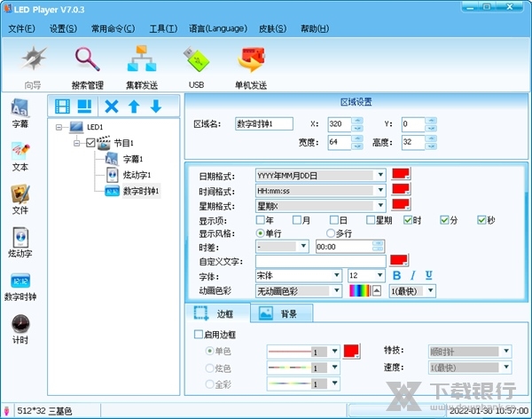The height and width of the screenshot is (419, 532).
Task: Open 日期格式 date format dropdown
Action: pyautogui.click(x=380, y=175)
